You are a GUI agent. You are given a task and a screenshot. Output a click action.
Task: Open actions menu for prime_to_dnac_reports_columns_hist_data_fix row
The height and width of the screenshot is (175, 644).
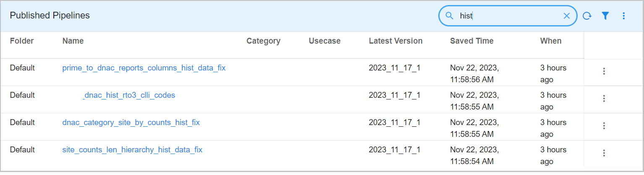point(604,71)
